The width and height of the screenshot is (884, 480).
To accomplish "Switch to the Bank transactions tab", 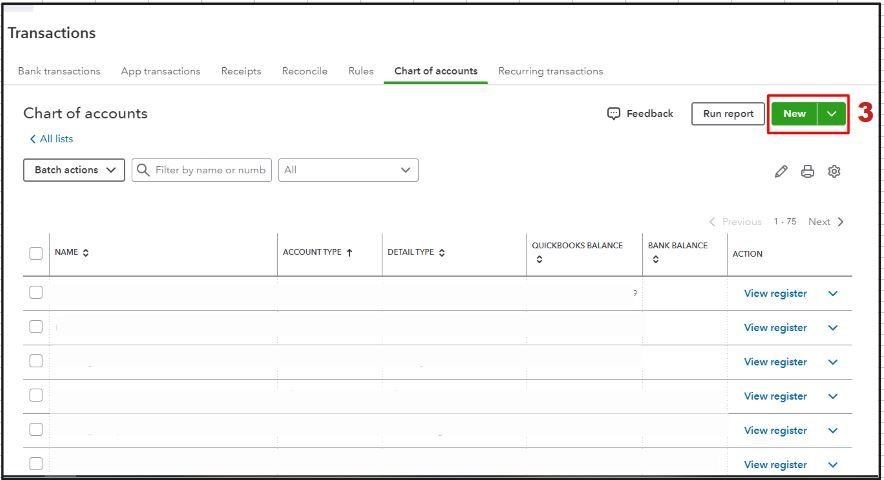I will pyautogui.click(x=59, y=71).
